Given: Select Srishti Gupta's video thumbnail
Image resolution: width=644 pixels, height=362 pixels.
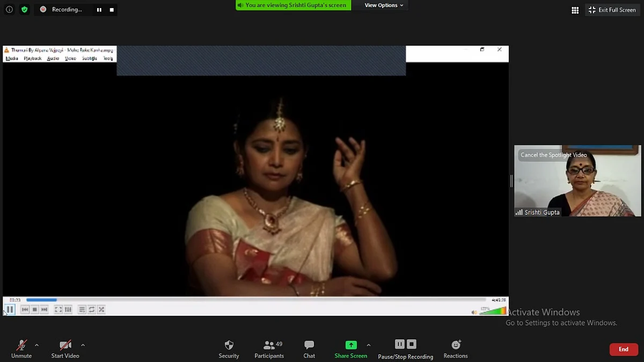Looking at the screenshot, I should [577, 181].
